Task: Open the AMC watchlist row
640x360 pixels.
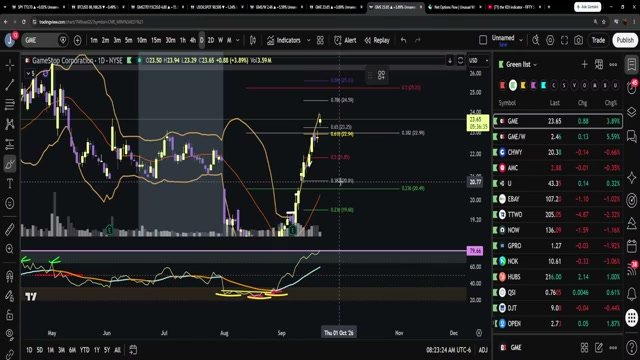Action: 558,168
